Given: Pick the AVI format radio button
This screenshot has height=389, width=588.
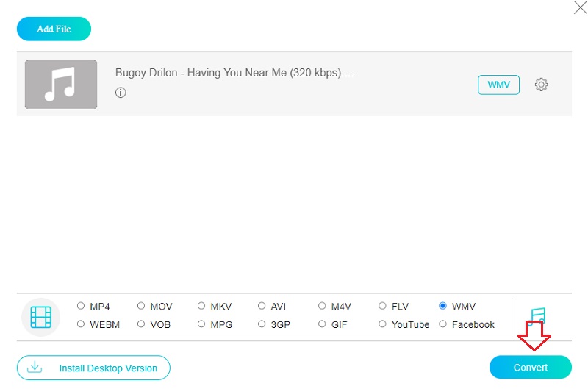Looking at the screenshot, I should point(262,306).
